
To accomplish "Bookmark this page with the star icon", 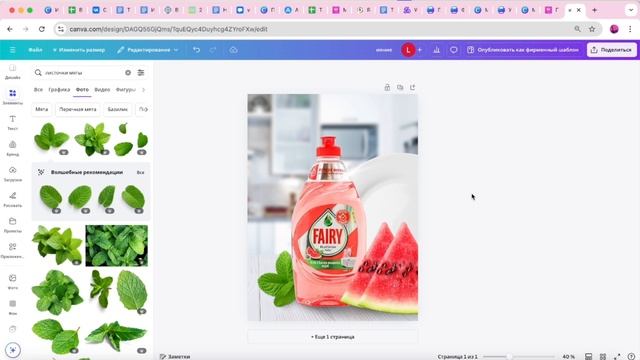I will pos(592,29).
